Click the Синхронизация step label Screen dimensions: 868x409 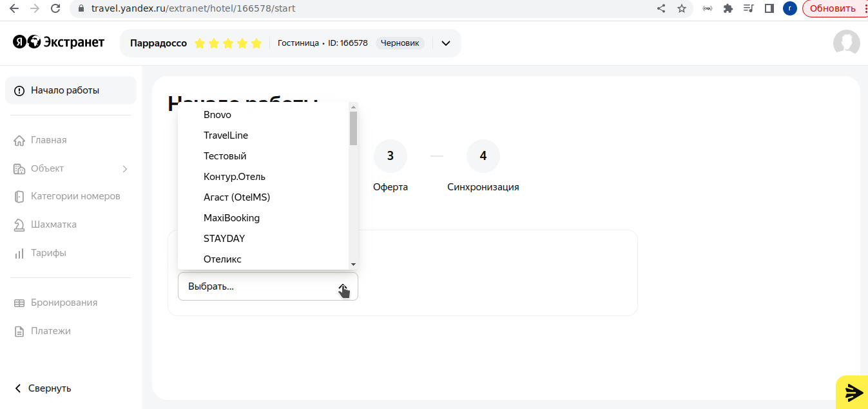coord(483,187)
